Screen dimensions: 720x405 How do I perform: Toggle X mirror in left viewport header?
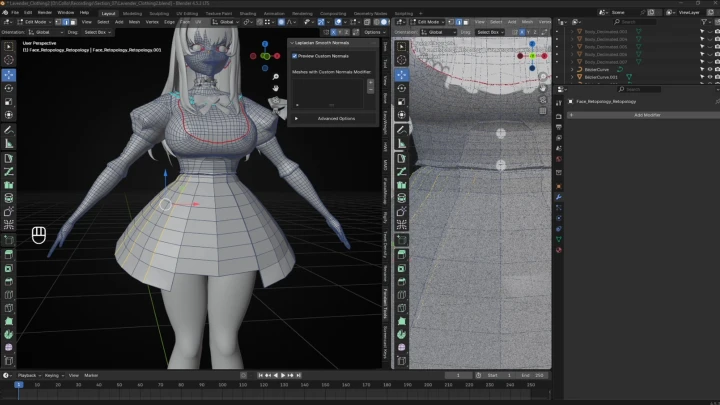pos(333,32)
